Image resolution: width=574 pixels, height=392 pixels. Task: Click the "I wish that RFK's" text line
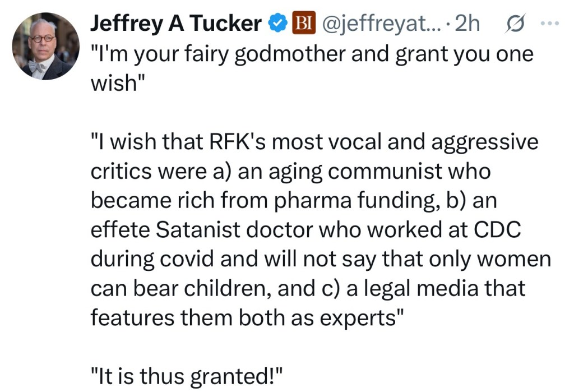tap(314, 142)
